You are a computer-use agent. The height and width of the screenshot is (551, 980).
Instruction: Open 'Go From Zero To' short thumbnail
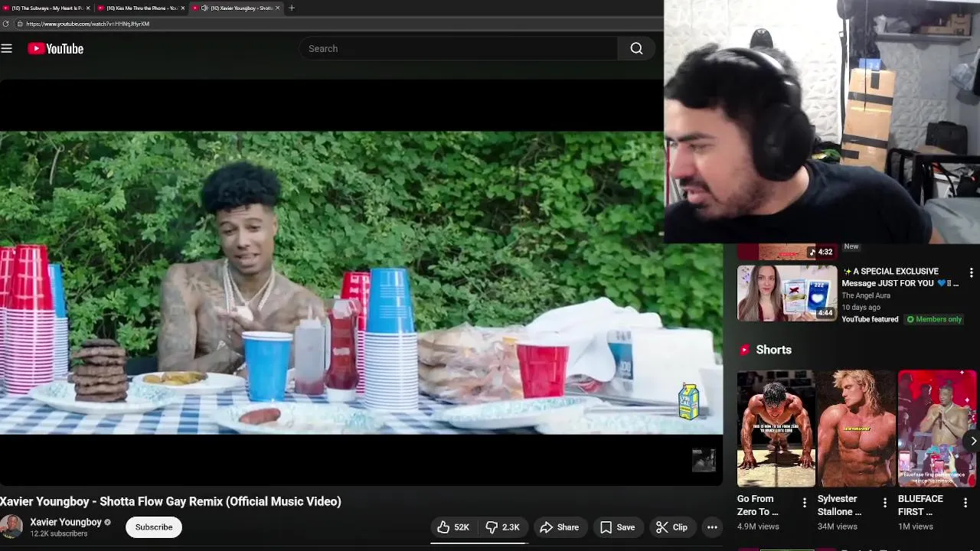[776, 429]
